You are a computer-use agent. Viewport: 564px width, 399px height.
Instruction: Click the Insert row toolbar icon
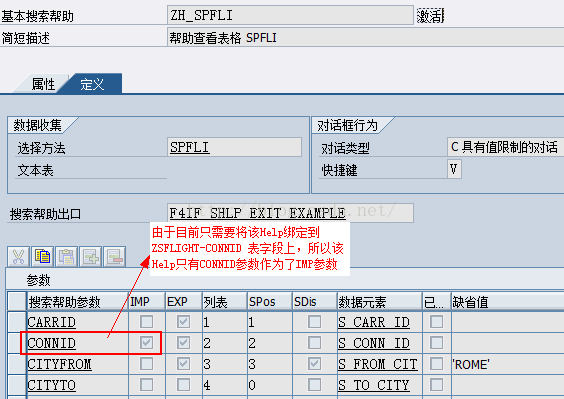pyautogui.click(x=90, y=257)
